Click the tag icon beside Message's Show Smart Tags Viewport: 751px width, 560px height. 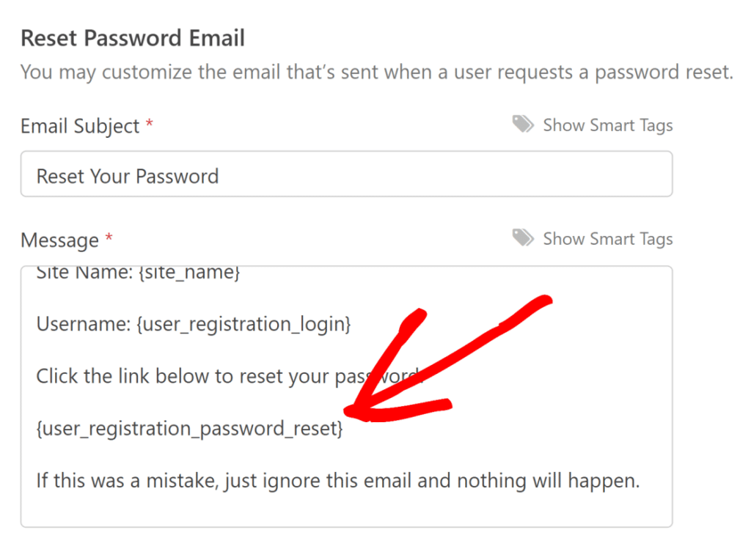coord(523,237)
